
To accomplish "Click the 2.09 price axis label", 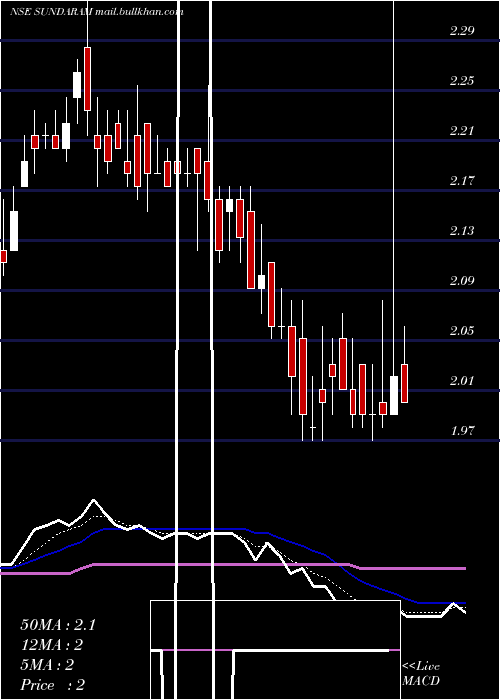I will pyautogui.click(x=462, y=281).
